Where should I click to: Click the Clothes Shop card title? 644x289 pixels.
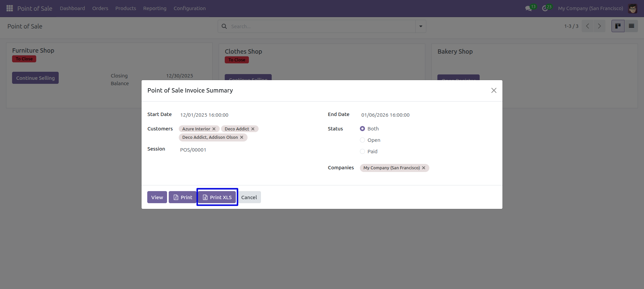click(x=244, y=51)
